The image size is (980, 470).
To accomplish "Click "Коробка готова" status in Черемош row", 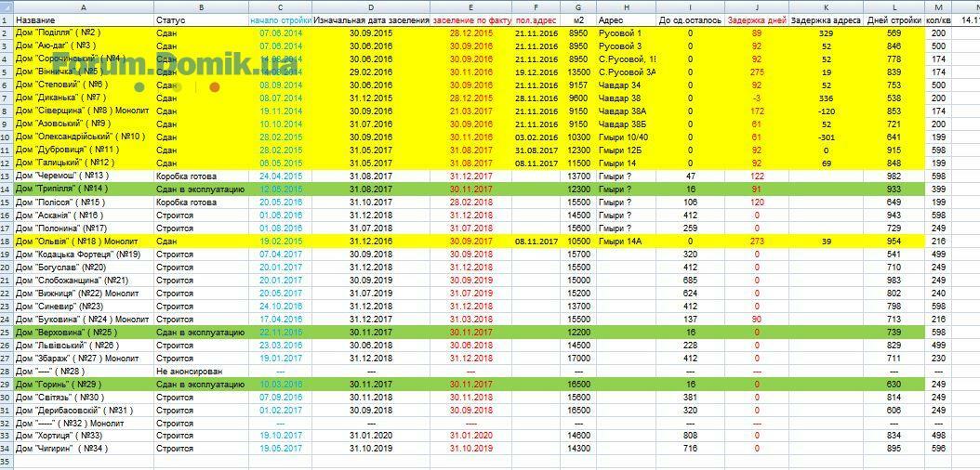I will [x=201, y=176].
